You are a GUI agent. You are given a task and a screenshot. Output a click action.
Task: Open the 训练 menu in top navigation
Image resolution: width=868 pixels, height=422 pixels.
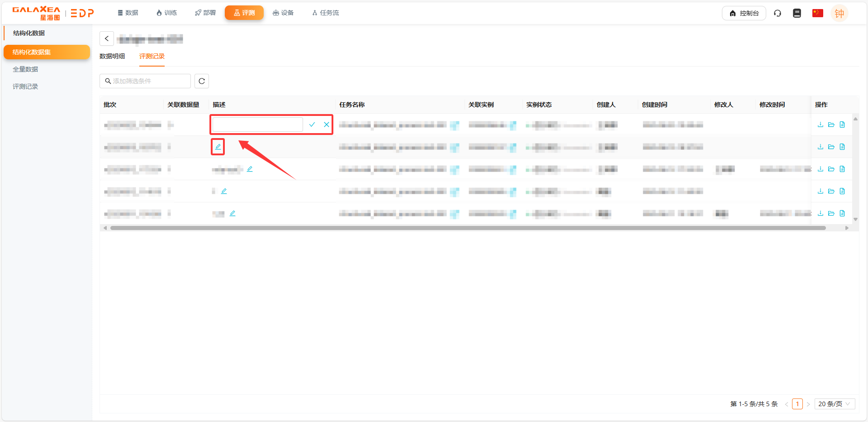(166, 13)
